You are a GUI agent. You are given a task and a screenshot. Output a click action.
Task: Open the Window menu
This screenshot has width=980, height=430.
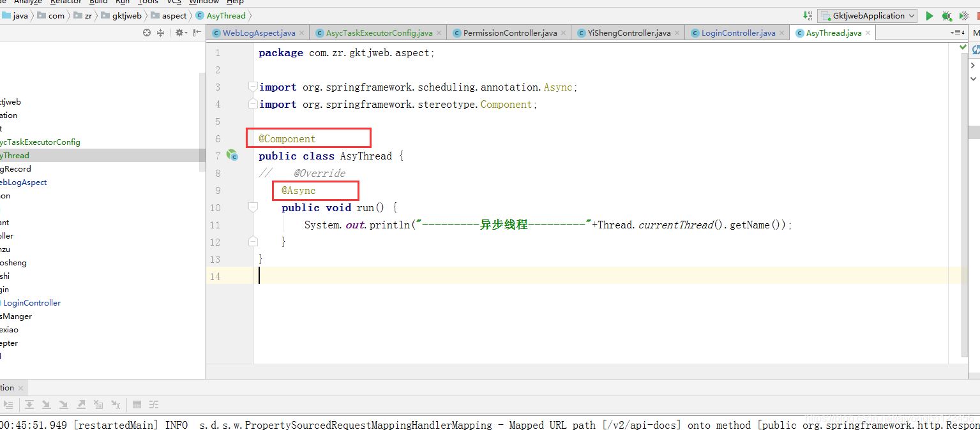[204, 2]
